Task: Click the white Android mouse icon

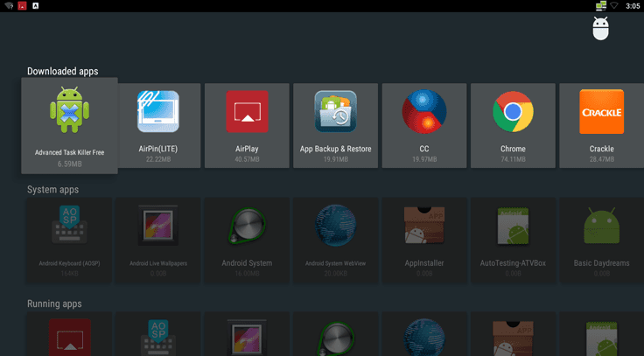Action: tap(600, 28)
